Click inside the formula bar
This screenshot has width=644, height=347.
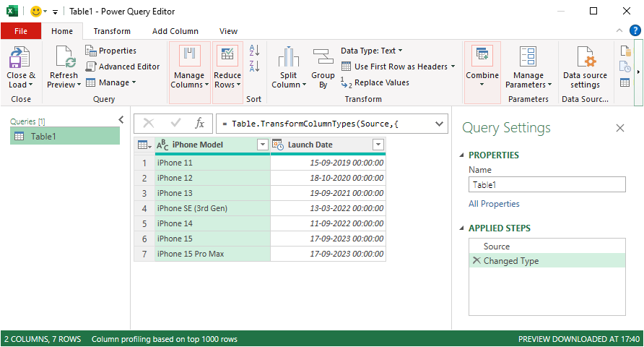(324, 124)
